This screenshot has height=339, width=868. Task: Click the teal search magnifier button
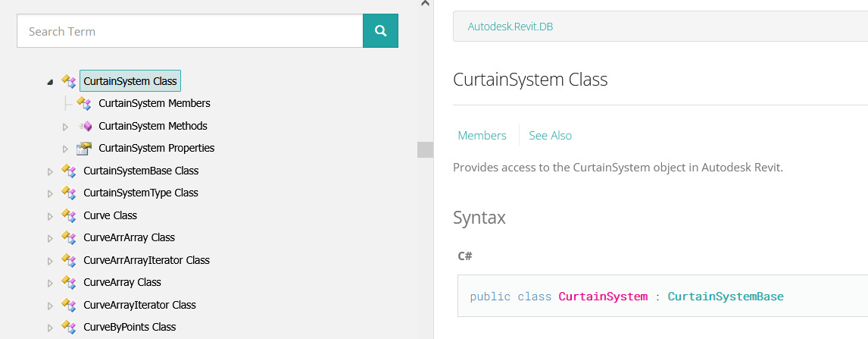click(380, 31)
